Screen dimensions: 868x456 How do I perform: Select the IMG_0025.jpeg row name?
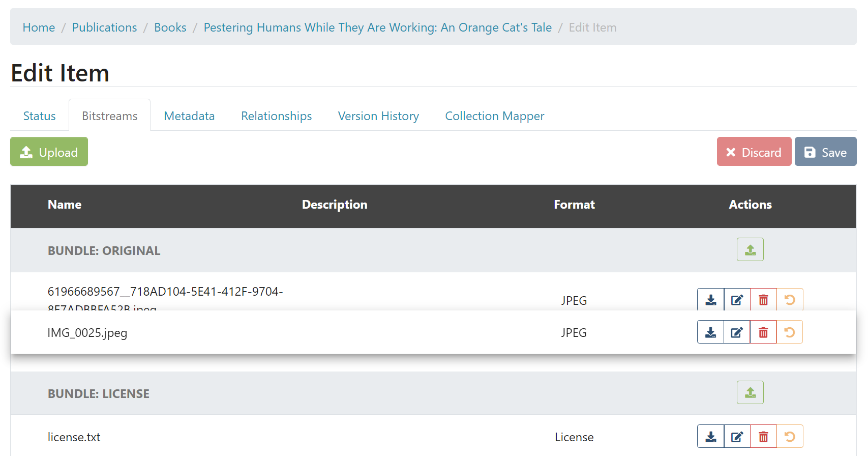(87, 333)
